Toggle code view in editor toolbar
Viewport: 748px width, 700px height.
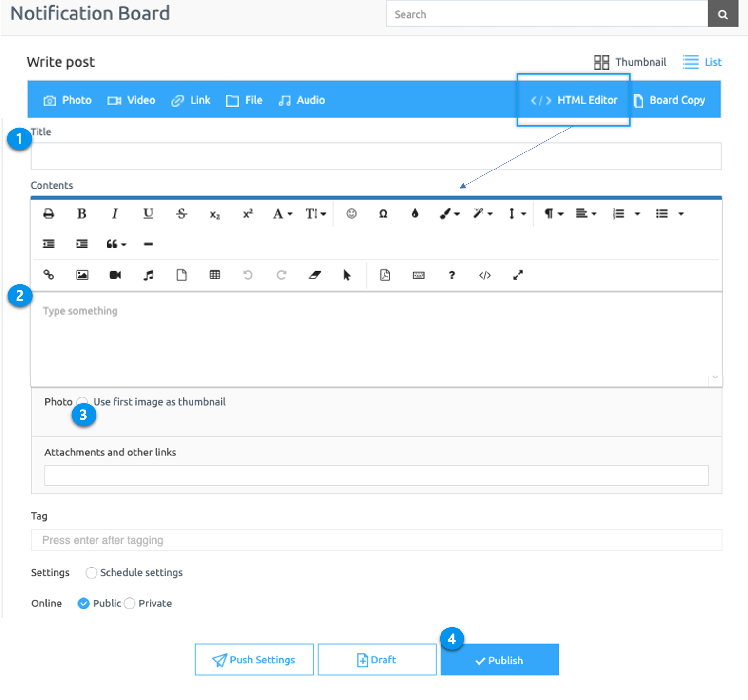coord(484,275)
